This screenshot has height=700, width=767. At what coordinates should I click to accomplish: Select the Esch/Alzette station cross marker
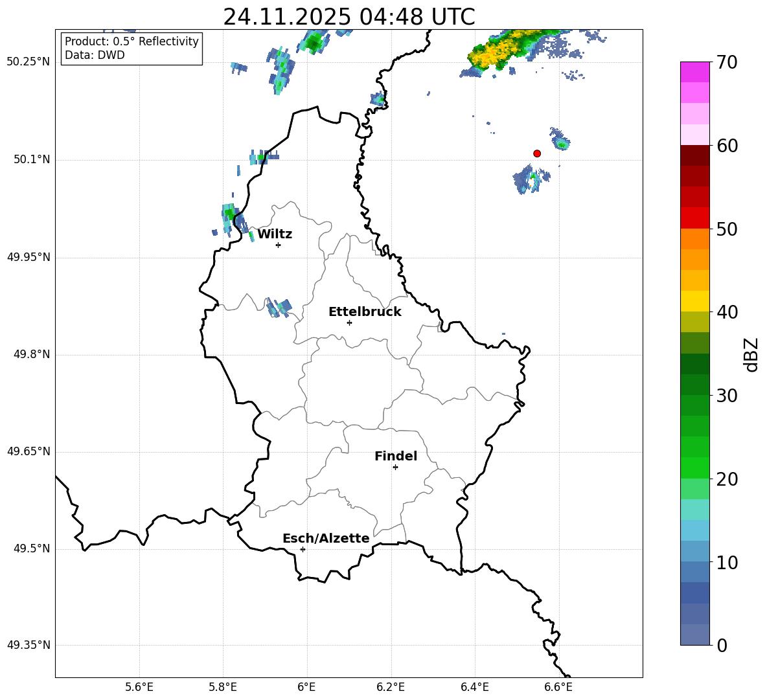pos(303,549)
